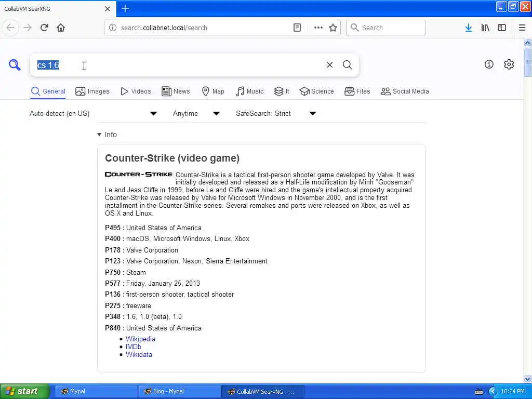Switch to the Images category tab
Screen dimensions: 532x399
92,91
